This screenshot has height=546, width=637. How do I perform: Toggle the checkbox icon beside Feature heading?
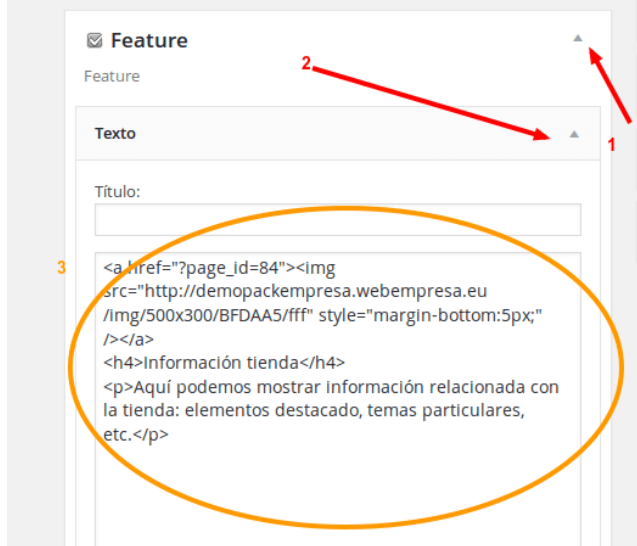tap(95, 41)
